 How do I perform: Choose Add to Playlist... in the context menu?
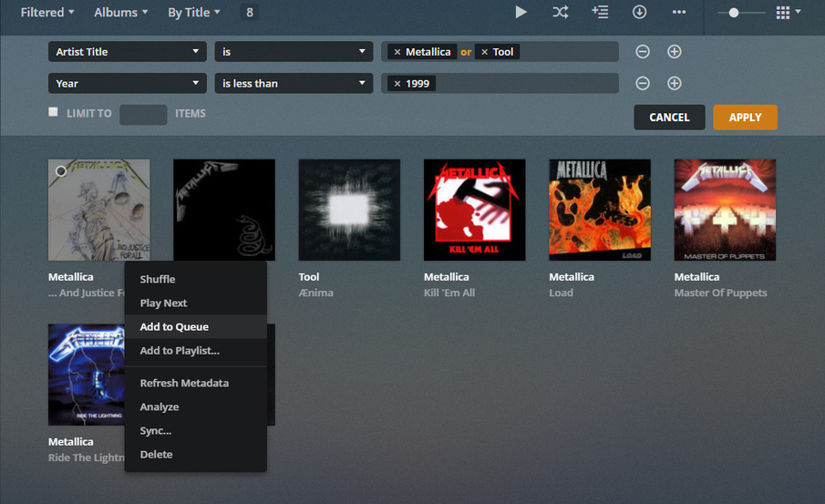coord(196,350)
